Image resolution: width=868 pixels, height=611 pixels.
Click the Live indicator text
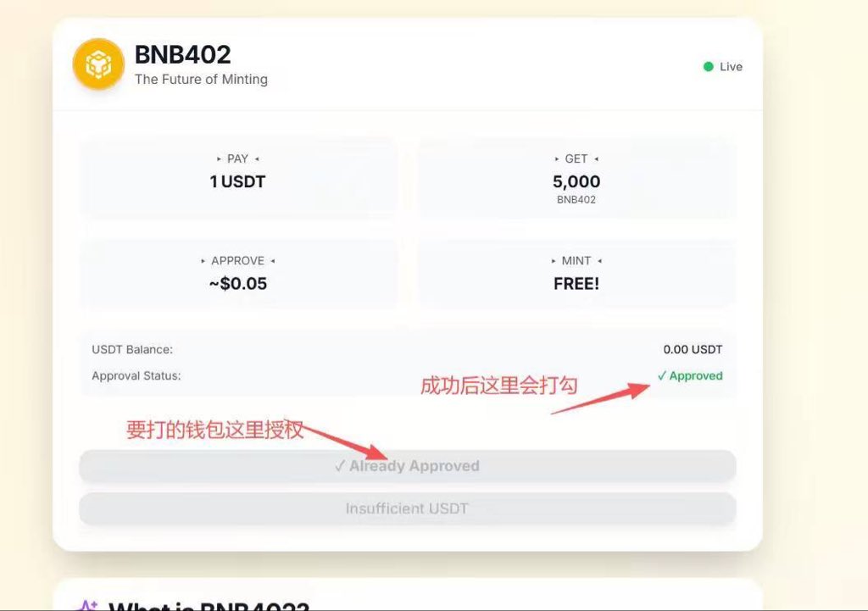(731, 67)
